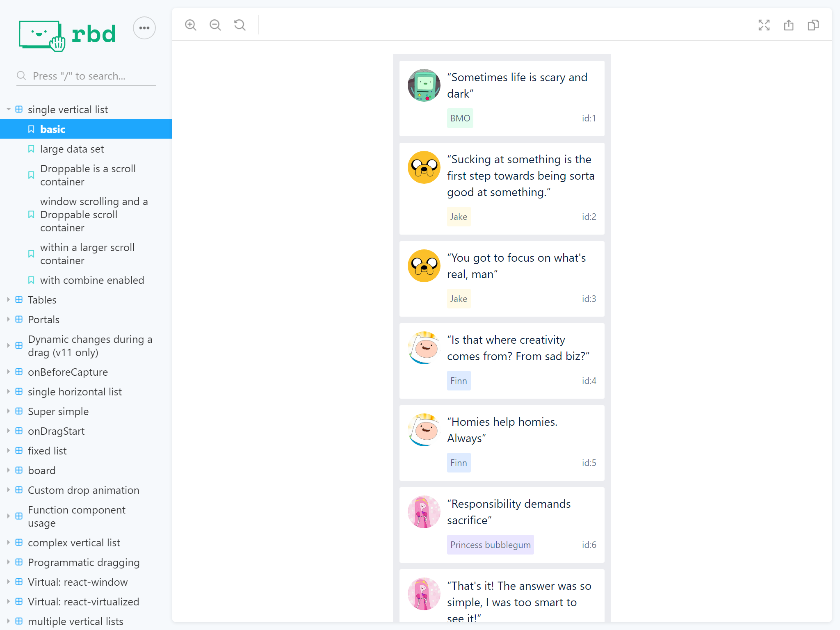Open the ellipsis menu beside rbd logo

tap(144, 28)
